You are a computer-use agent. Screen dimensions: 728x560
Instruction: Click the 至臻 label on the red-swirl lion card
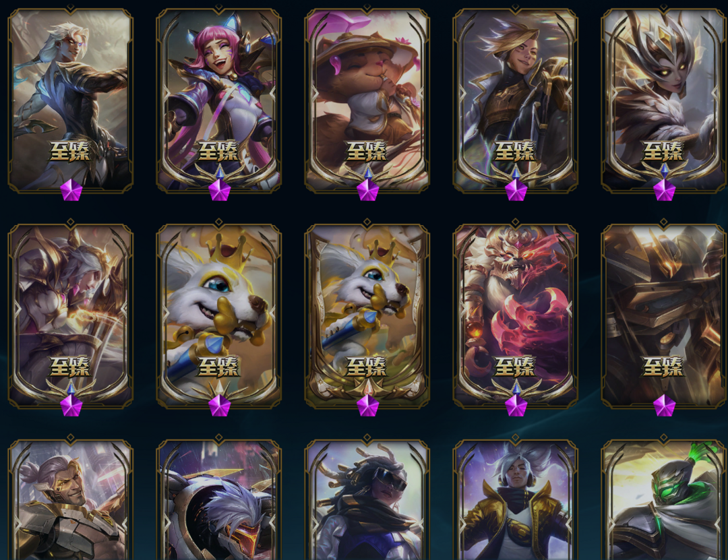pyautogui.click(x=515, y=367)
